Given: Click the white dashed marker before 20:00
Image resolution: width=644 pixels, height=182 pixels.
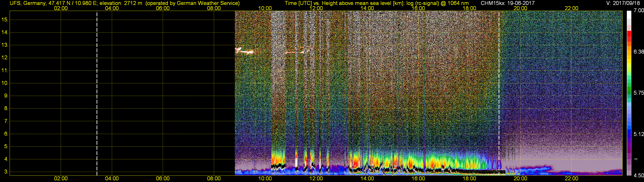Looking at the screenshot, I should point(499,93).
